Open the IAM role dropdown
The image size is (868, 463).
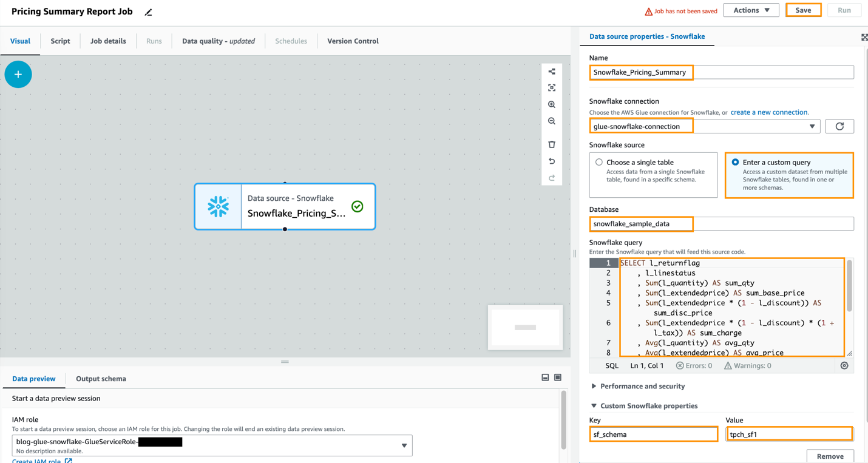coord(212,445)
